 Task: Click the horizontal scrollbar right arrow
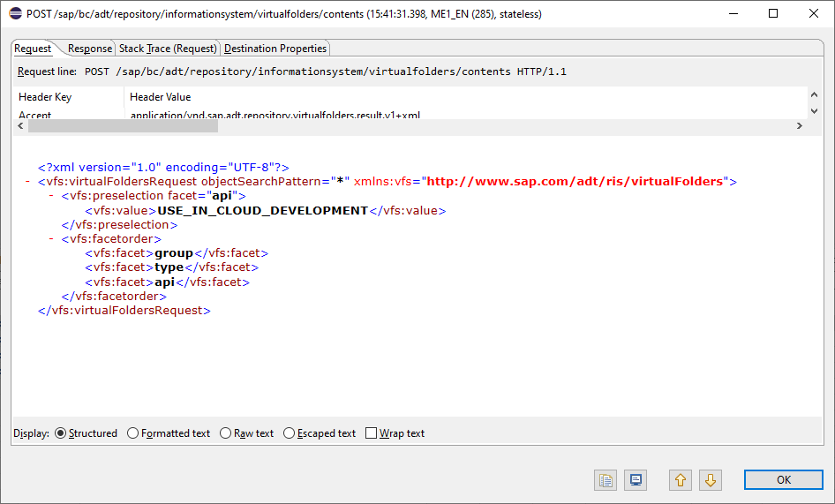800,125
